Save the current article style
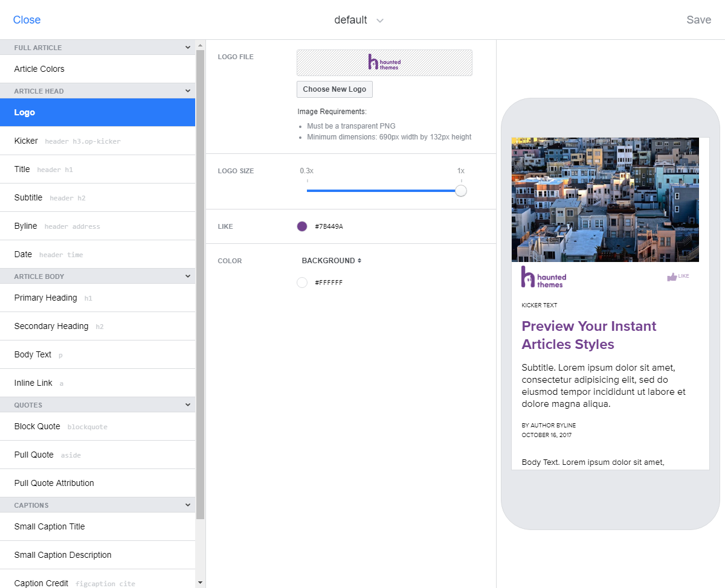Viewport: 725px width, 588px height. [698, 19]
